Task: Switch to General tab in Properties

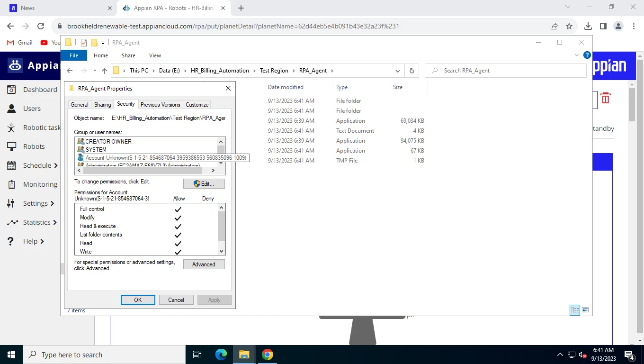Action: tap(80, 105)
